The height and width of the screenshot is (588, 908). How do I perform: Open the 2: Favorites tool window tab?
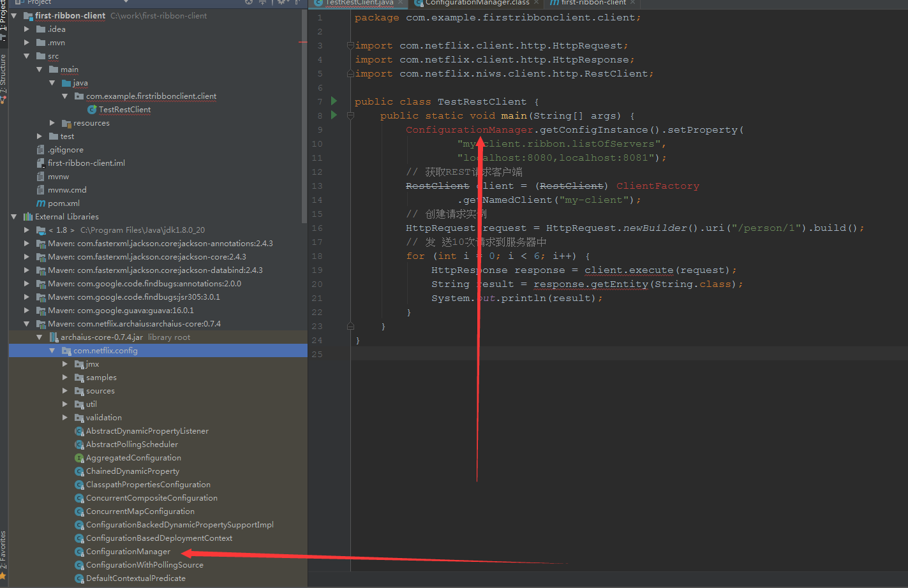3,550
